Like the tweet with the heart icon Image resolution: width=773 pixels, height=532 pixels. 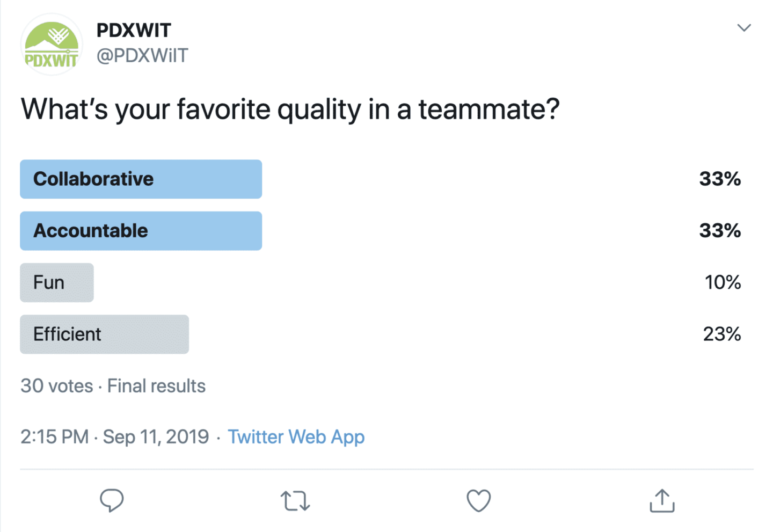click(x=478, y=501)
